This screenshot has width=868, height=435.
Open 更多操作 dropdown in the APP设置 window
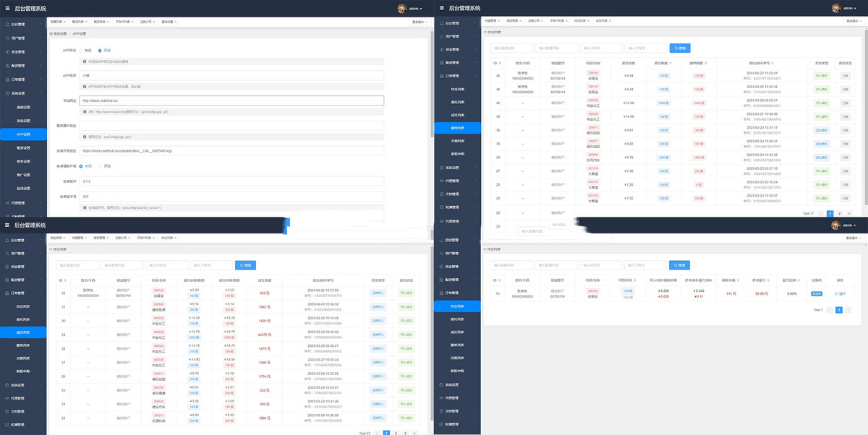[x=419, y=22]
